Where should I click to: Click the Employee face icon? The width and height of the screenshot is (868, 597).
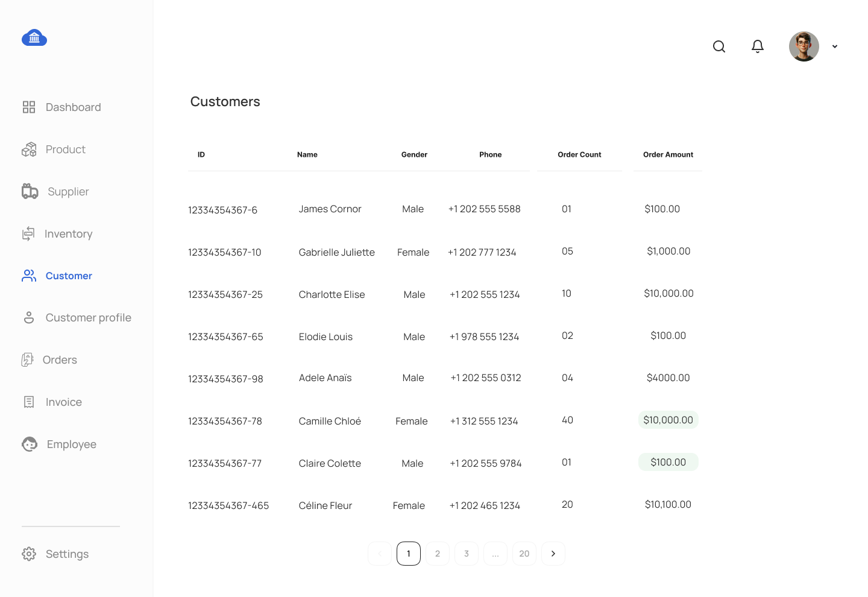[30, 444]
